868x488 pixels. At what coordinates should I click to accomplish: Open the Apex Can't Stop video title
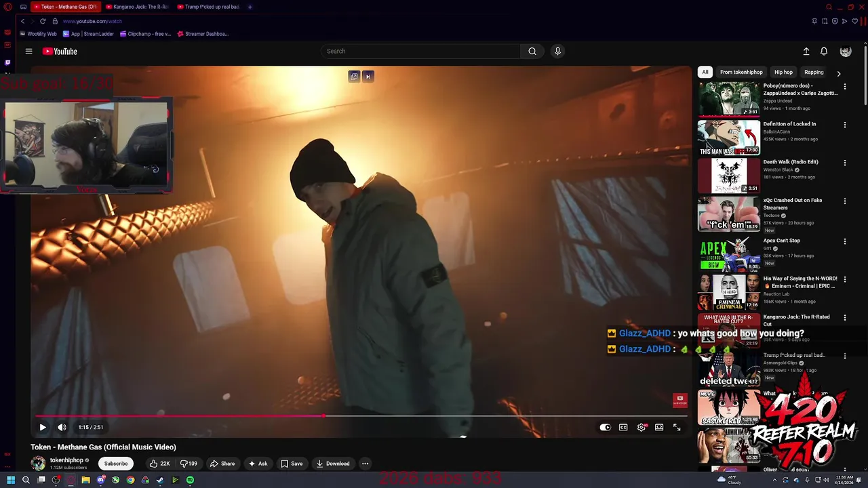click(781, 241)
